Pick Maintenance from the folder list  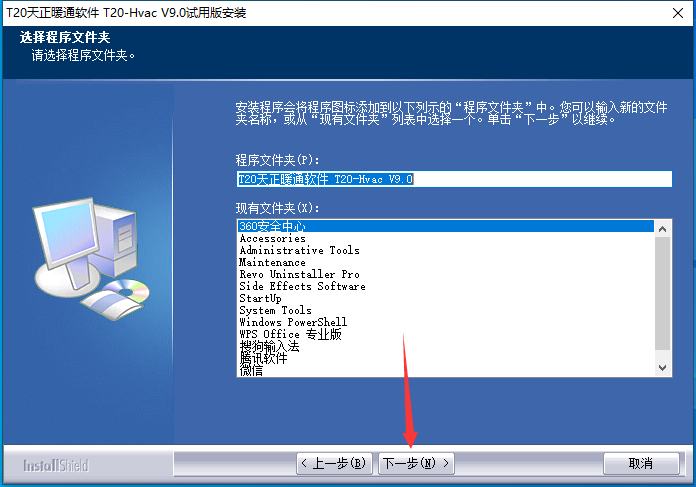[446, 262]
